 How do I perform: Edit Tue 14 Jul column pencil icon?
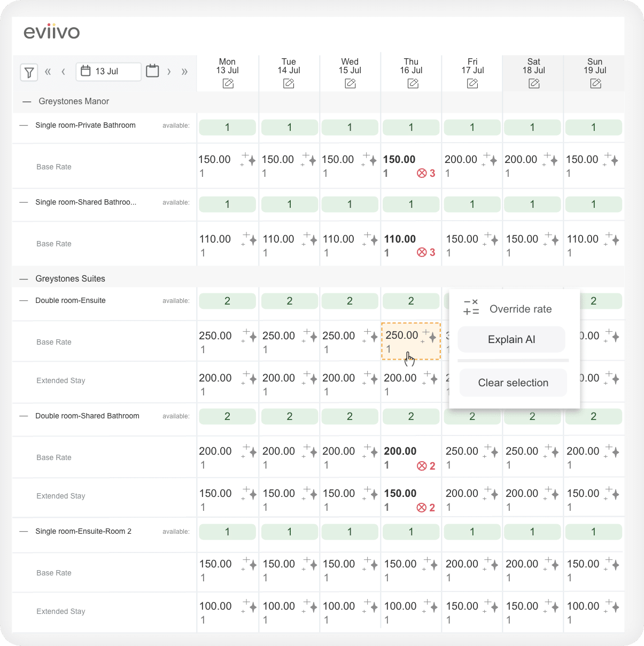click(x=289, y=83)
